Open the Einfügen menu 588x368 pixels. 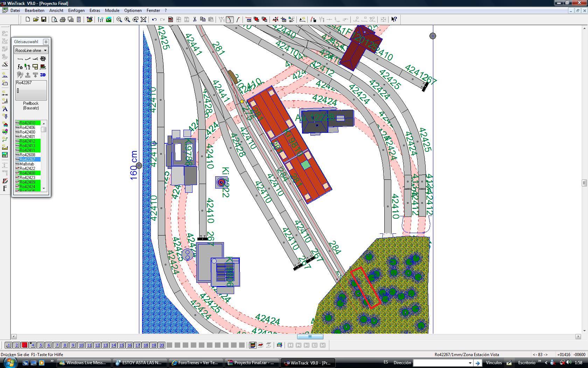76,11
